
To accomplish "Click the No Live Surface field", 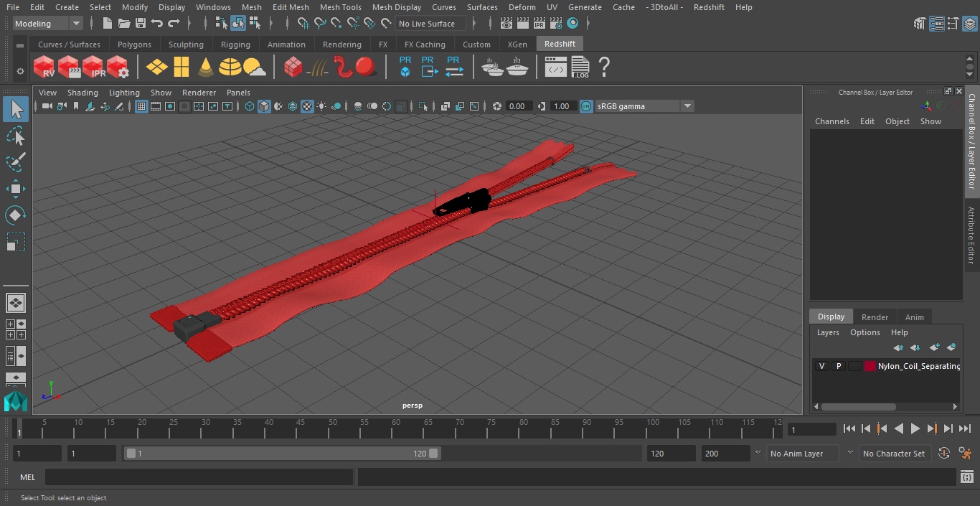I will click(x=430, y=24).
